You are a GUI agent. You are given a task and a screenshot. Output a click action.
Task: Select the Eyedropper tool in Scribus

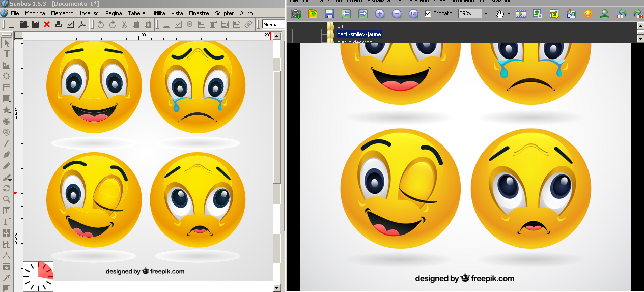(7, 278)
